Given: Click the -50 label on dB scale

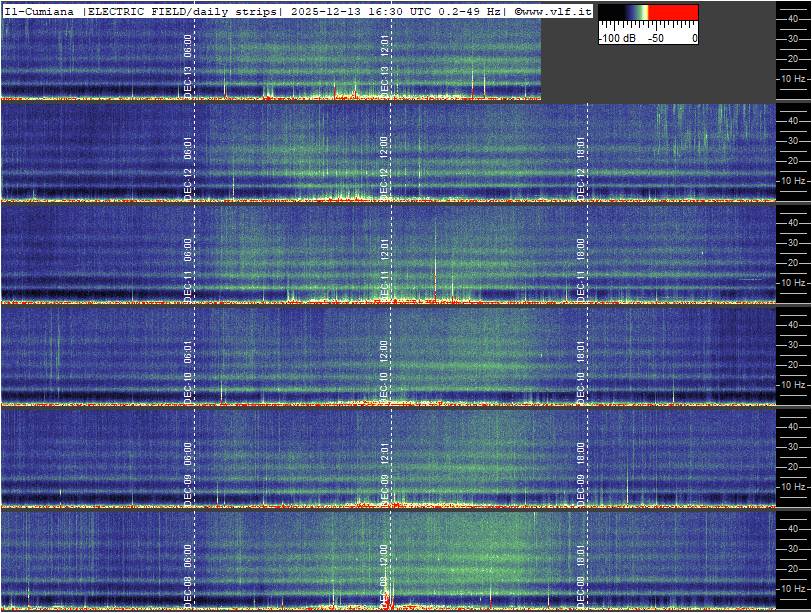Looking at the screenshot, I should coord(655,38).
